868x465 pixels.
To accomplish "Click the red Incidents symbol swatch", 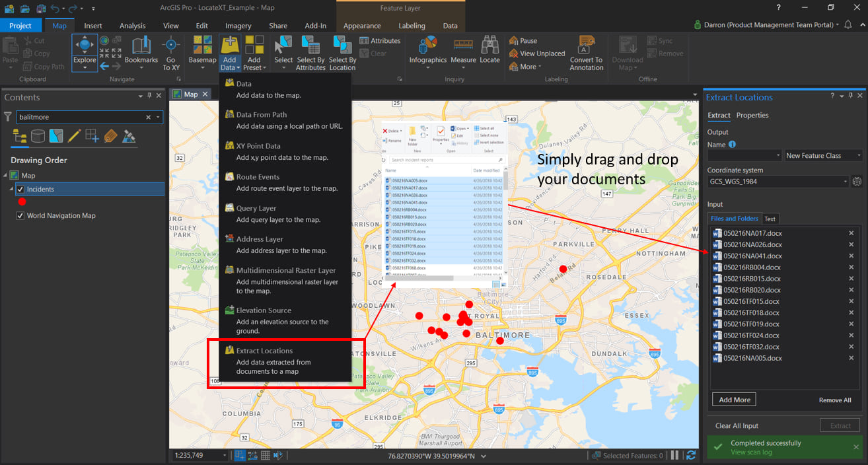I will pos(22,202).
